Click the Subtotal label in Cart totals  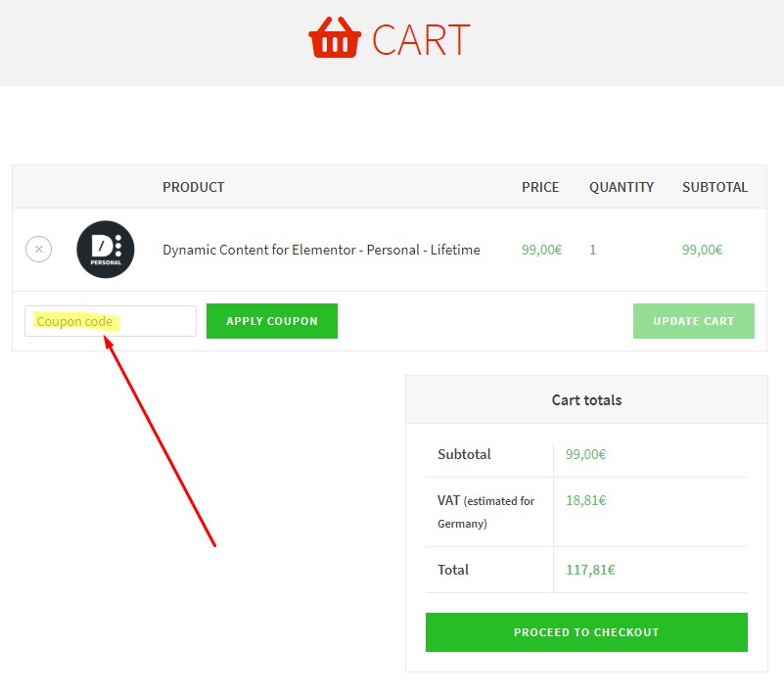pos(464,454)
